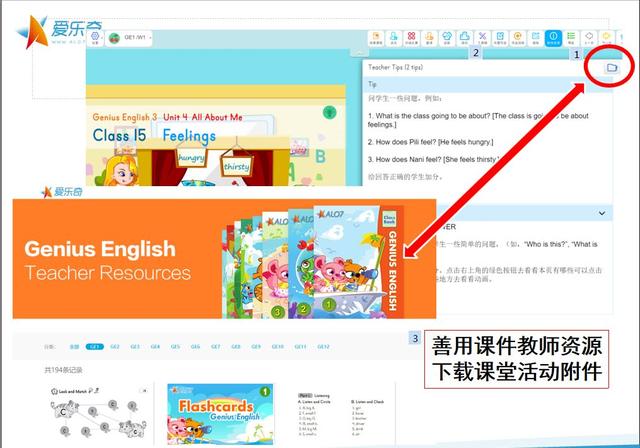Open the folder icon beside Teacher Tips
Viewport: 640px width, 448px height.
pyautogui.click(x=611, y=68)
